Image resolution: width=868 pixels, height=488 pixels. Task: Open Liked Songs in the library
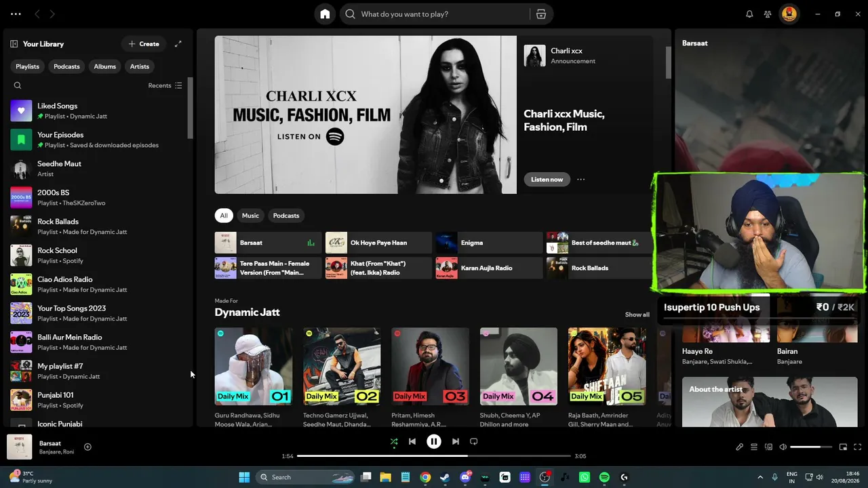point(98,110)
